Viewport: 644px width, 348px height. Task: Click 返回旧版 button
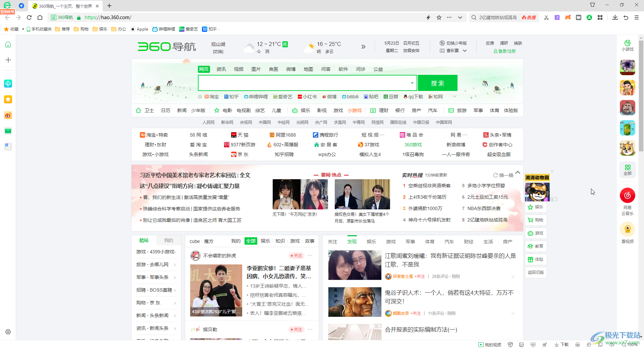click(x=536, y=272)
